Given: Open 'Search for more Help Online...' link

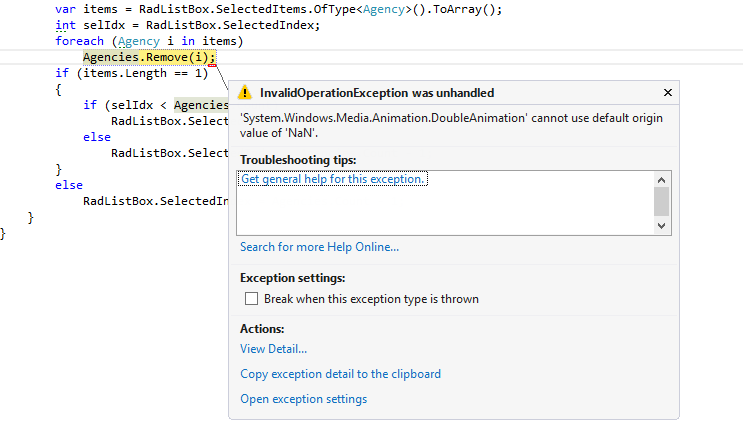Looking at the screenshot, I should pos(319,247).
